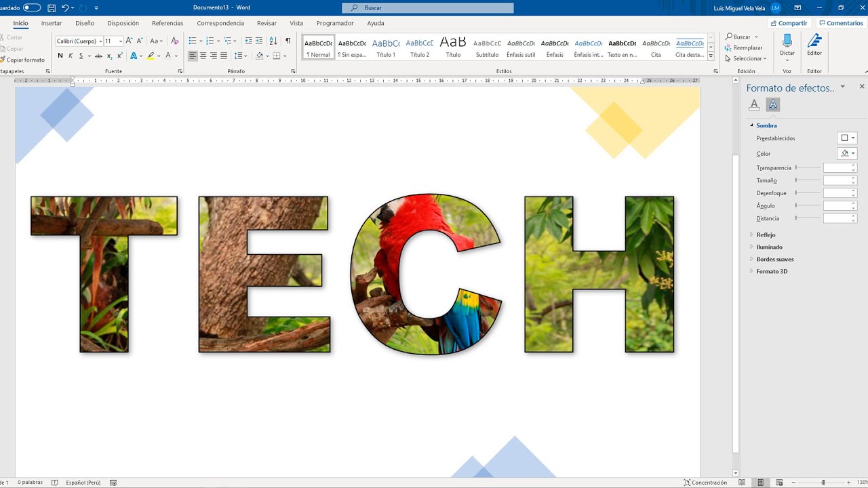Screen dimensions: 868x488
Task: Toggle strikethrough formatting
Action: click(x=98, y=56)
